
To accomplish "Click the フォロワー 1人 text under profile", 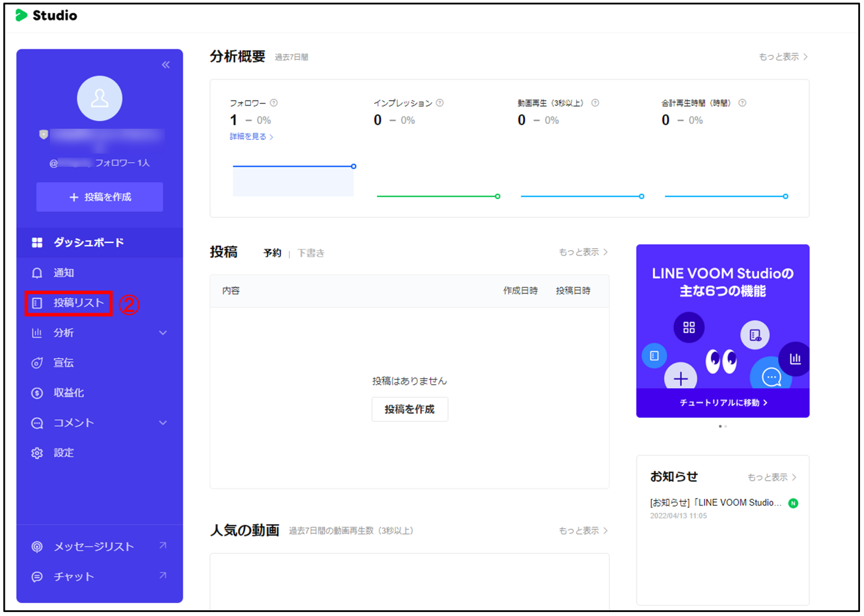I will 122,163.
